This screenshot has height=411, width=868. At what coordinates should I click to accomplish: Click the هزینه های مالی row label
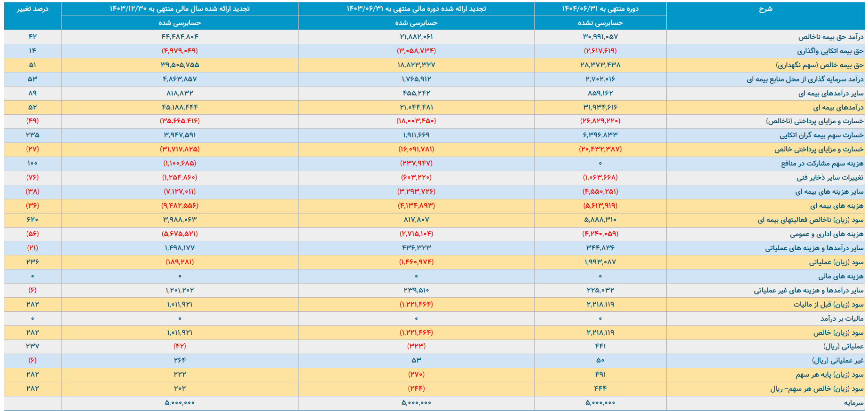pos(841,277)
